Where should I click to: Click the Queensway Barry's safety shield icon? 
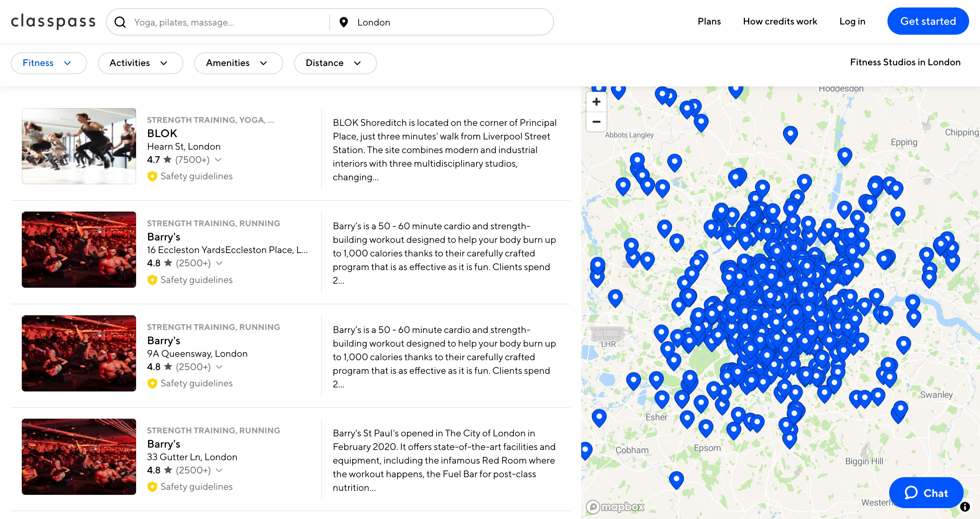(x=152, y=383)
